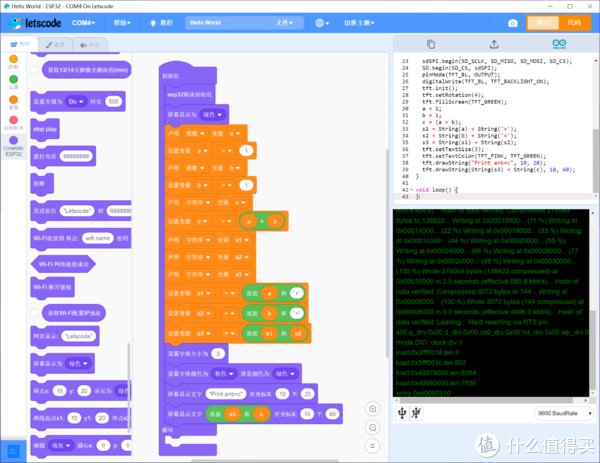Tick checkbox beside the Wi-Fi IP address block

tap(34, 313)
